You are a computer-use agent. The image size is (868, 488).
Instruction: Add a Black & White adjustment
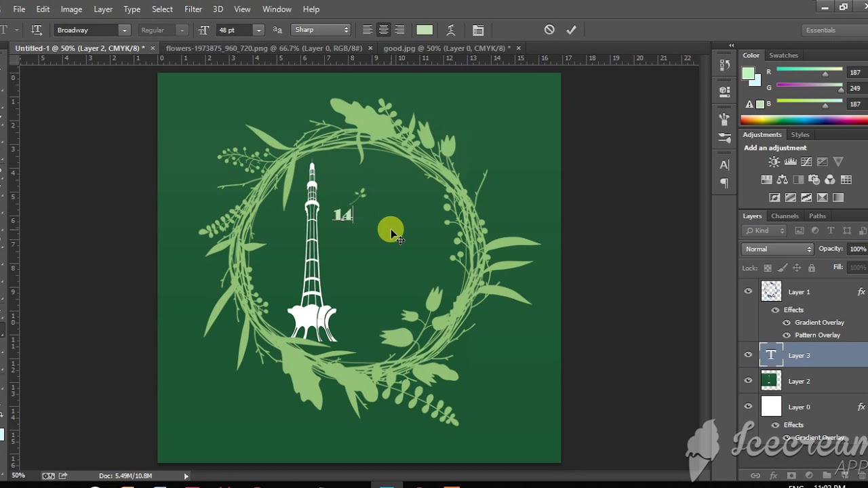coord(798,180)
